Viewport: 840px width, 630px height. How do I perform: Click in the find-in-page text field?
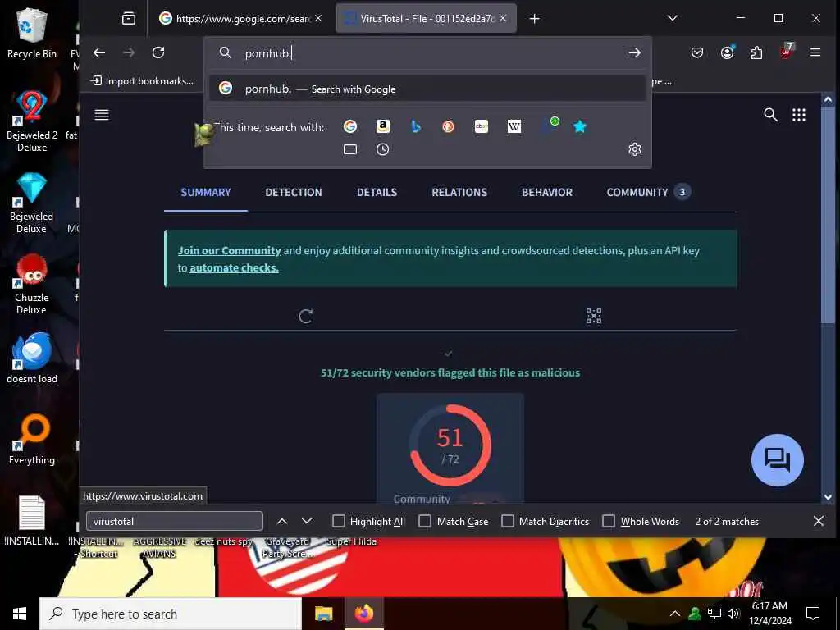coord(175,521)
